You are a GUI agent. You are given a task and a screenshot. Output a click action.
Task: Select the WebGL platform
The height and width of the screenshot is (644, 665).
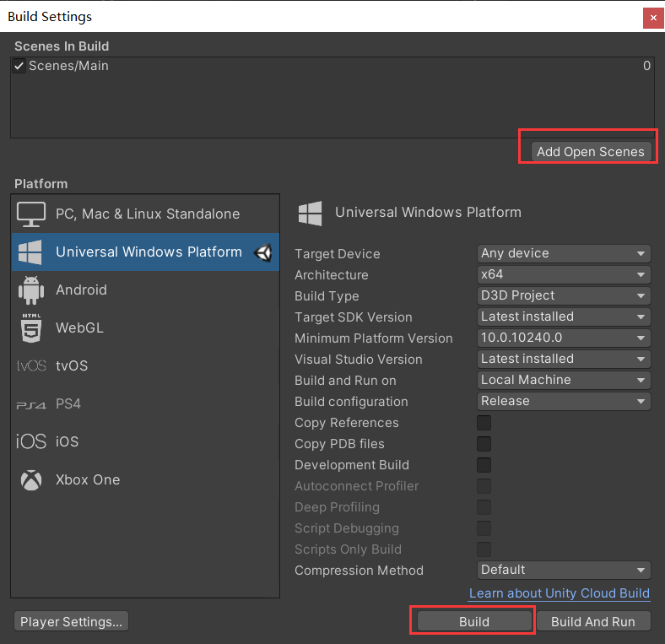tap(145, 328)
